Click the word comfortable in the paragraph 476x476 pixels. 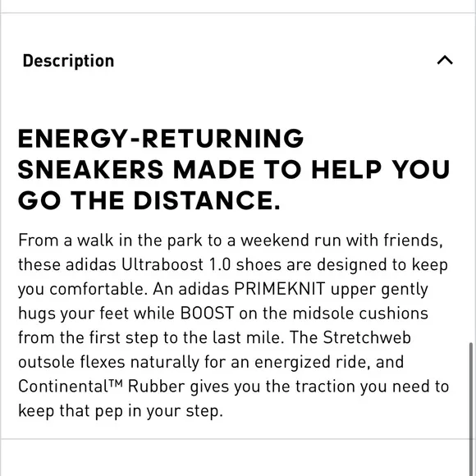coord(98,289)
